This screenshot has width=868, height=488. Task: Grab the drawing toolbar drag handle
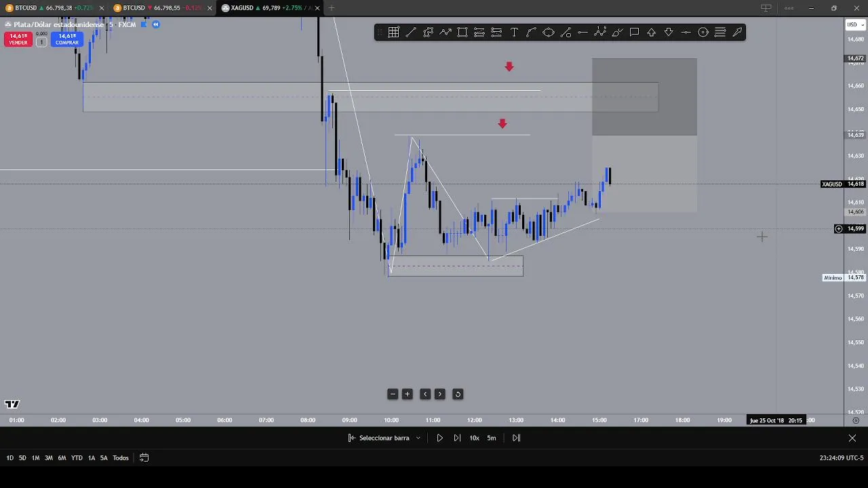pyautogui.click(x=380, y=32)
